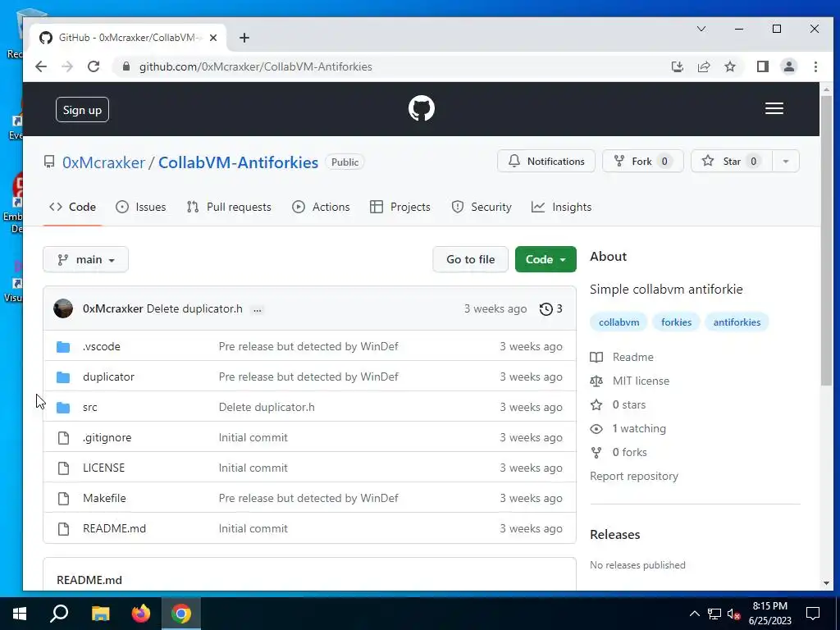Click the install app icon in address bar
This screenshot has width=840, height=630.
pyautogui.click(x=677, y=66)
